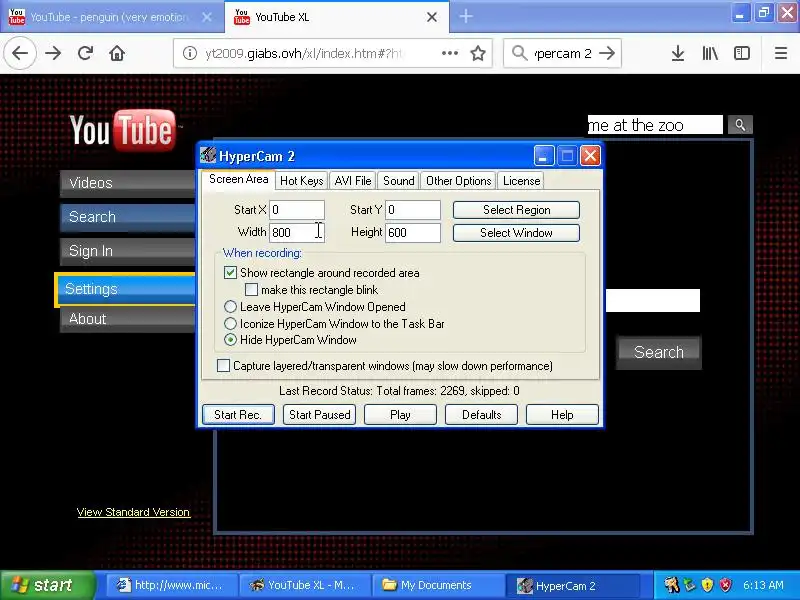Switch to YouTube penguin browser tab
This screenshot has height=600, width=800.
point(111,17)
